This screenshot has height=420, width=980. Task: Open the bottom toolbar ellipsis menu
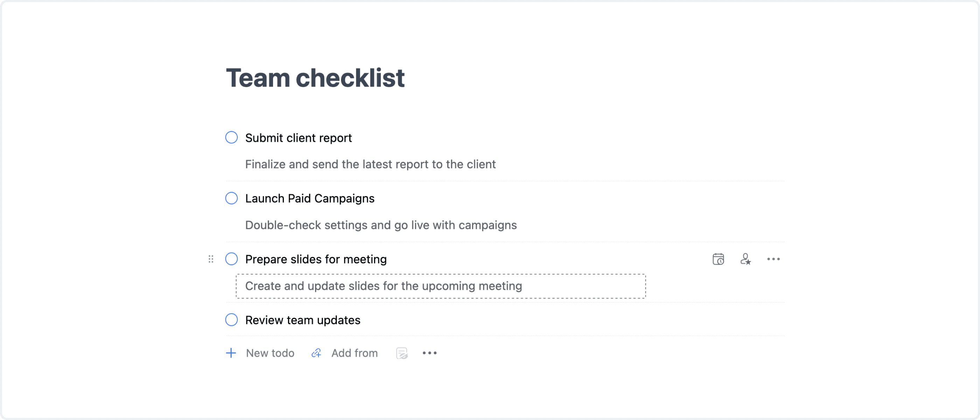[x=429, y=353]
